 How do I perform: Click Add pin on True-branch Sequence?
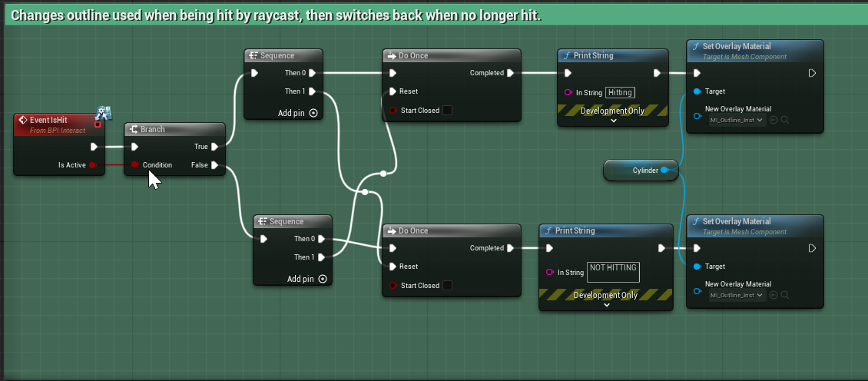(298, 113)
